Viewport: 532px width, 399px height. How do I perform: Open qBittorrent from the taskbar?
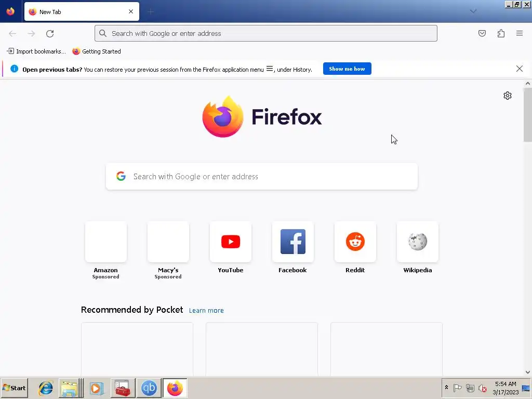click(149, 388)
